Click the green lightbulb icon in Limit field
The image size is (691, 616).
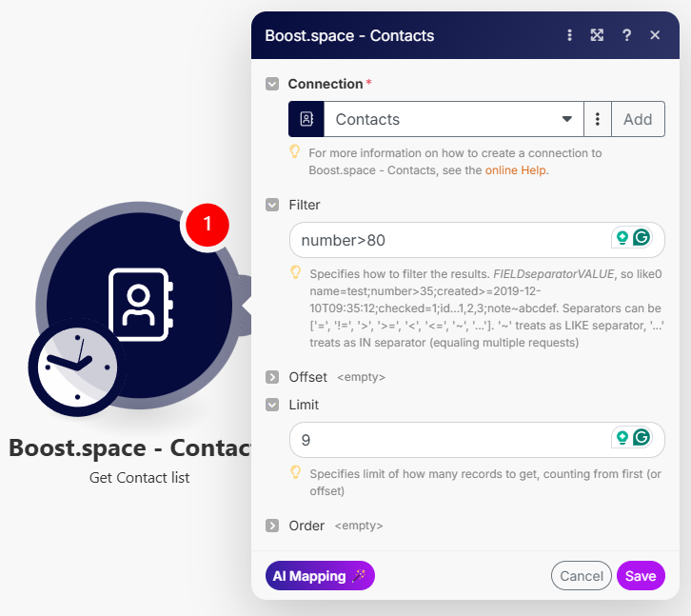click(622, 438)
